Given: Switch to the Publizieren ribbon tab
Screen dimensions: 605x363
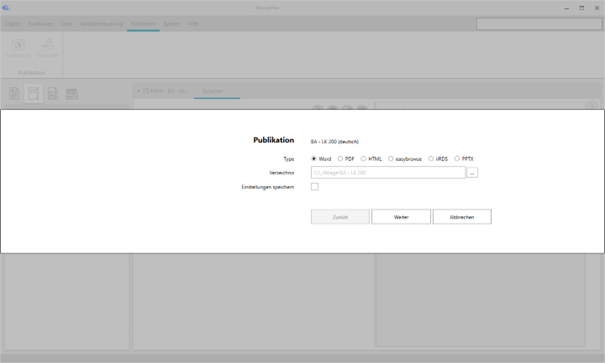Looking at the screenshot, I should [143, 24].
